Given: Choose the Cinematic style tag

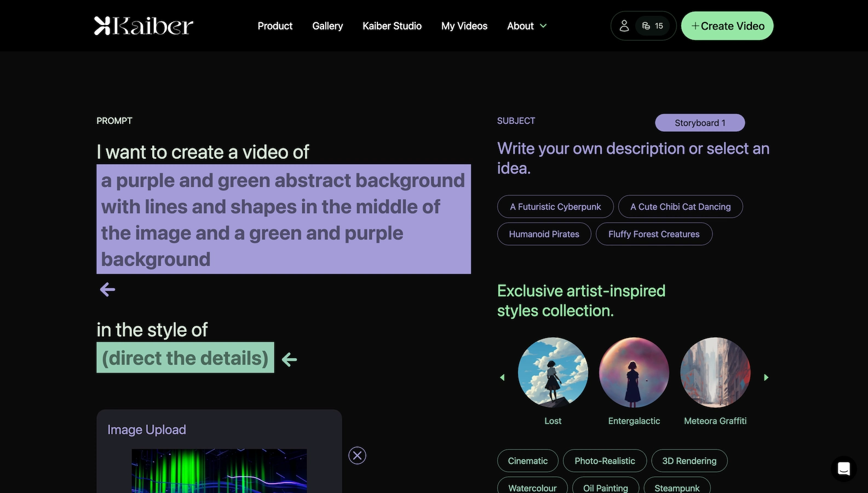Looking at the screenshot, I should 527,461.
